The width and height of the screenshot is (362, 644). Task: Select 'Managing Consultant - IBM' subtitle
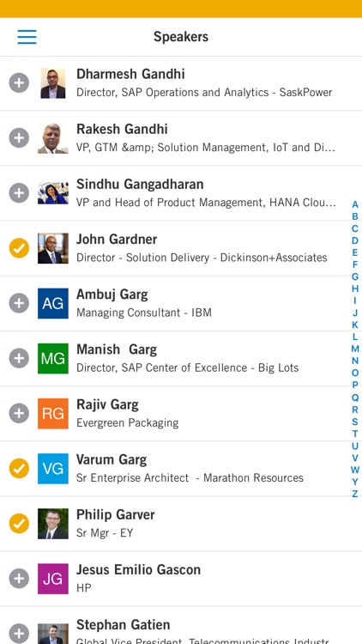[x=144, y=313]
